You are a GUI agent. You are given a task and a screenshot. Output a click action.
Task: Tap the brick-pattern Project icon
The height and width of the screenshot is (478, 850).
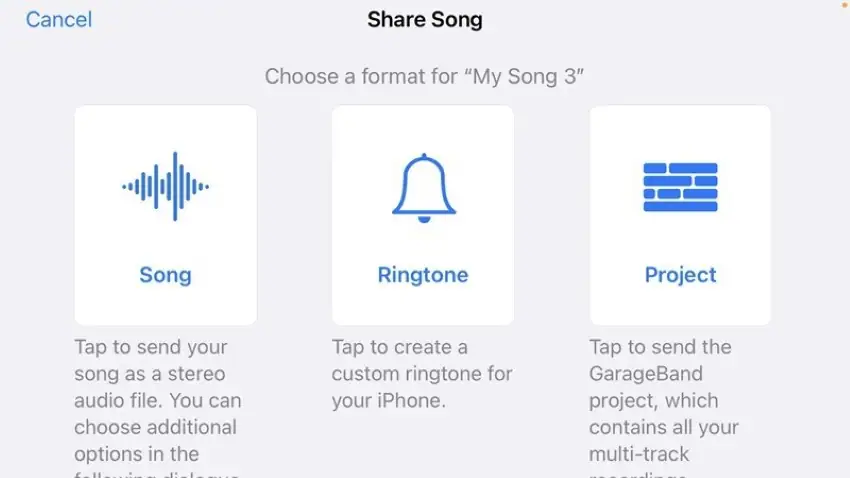[680, 186]
